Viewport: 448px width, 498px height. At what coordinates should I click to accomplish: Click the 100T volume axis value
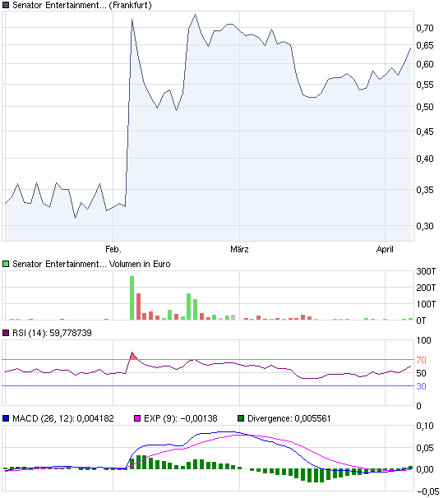426,305
